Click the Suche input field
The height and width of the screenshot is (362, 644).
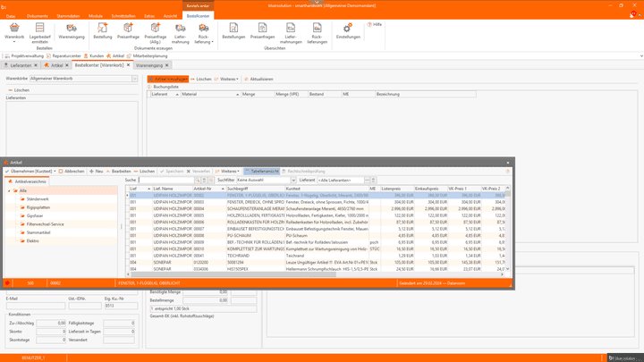pyautogui.click(x=167, y=180)
